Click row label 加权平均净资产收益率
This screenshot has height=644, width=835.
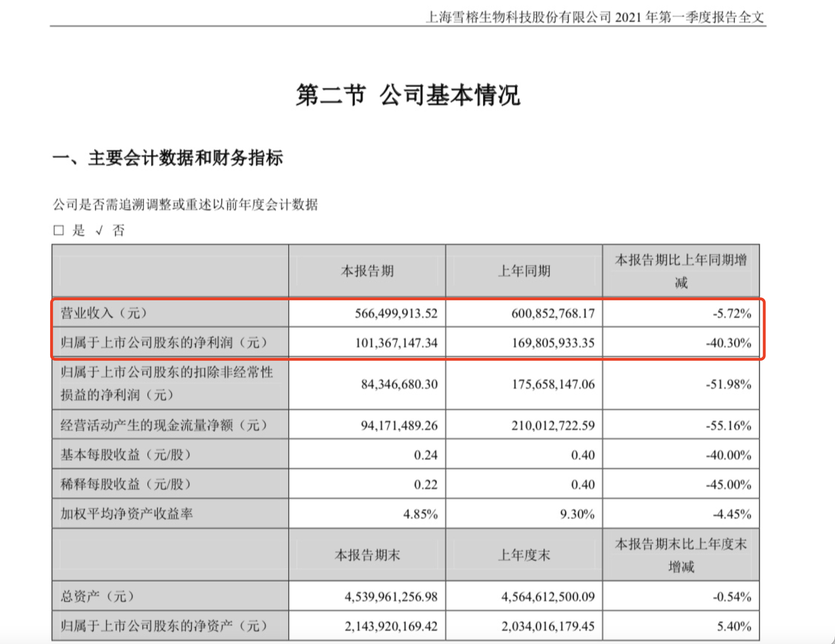pos(126,513)
